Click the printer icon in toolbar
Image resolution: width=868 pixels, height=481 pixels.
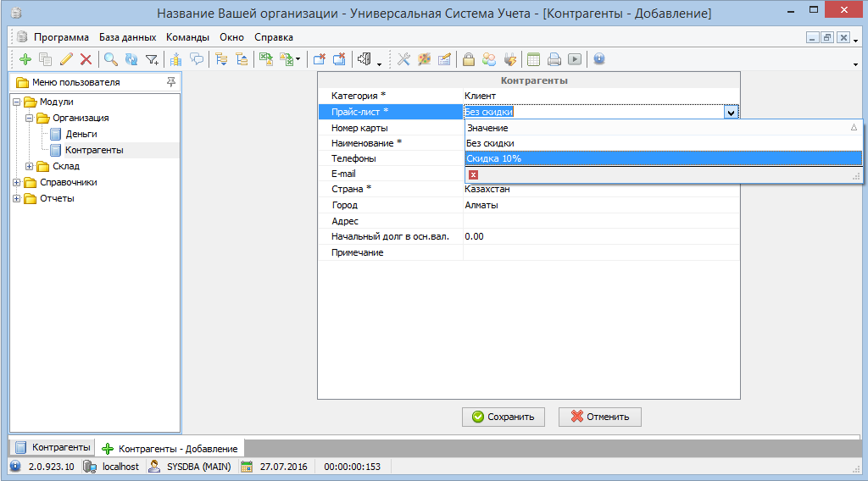[554, 59]
